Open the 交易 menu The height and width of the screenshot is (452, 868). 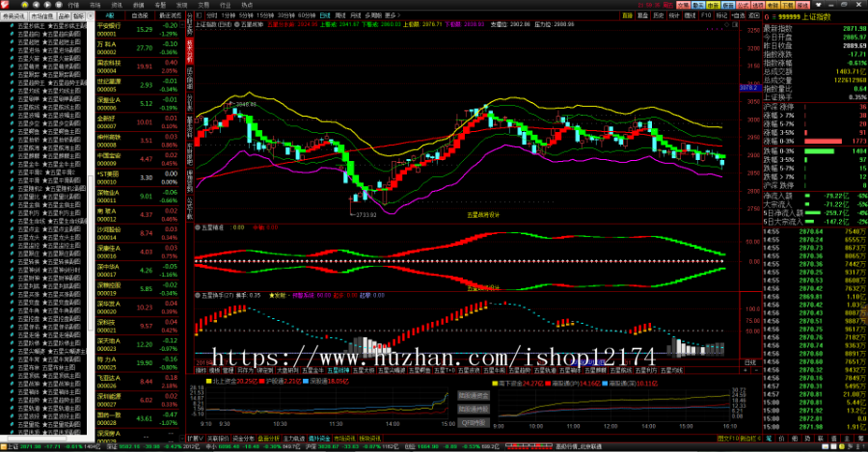[203, 5]
